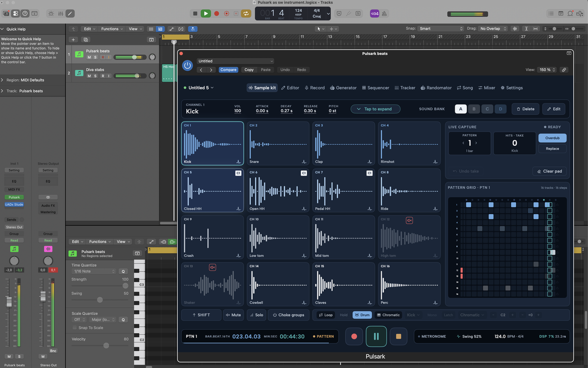This screenshot has width=588, height=368.
Task: Click the purple count-in 1234 button
Action: (374, 14)
